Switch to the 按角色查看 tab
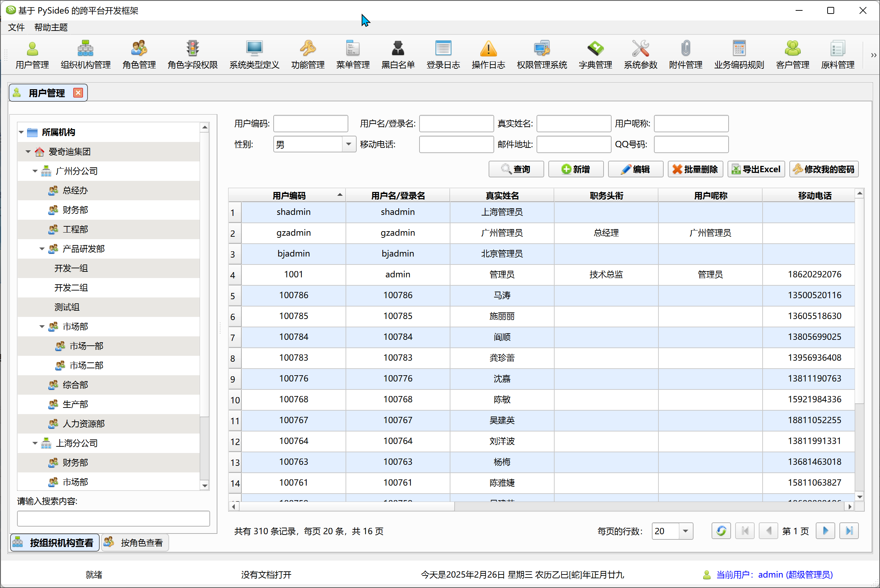Screen dimensions: 880x588 coord(135,543)
